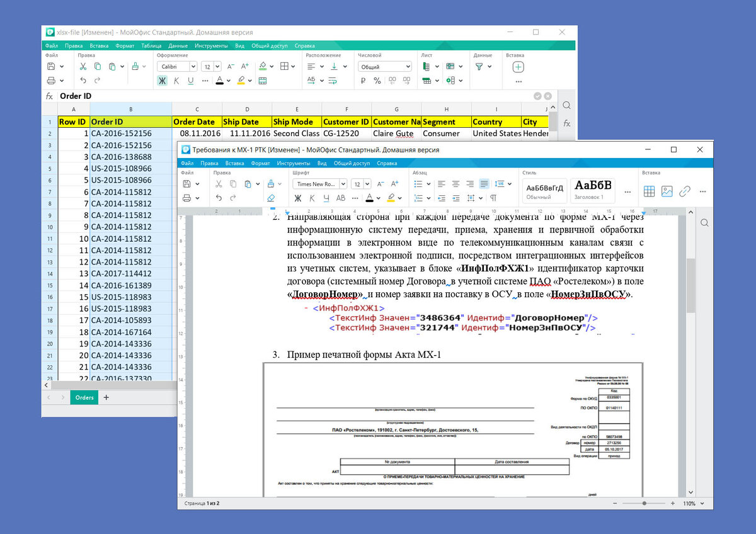This screenshot has height=534, width=756.
Task: Click Save icon in document window toolbar
Action: click(x=187, y=183)
